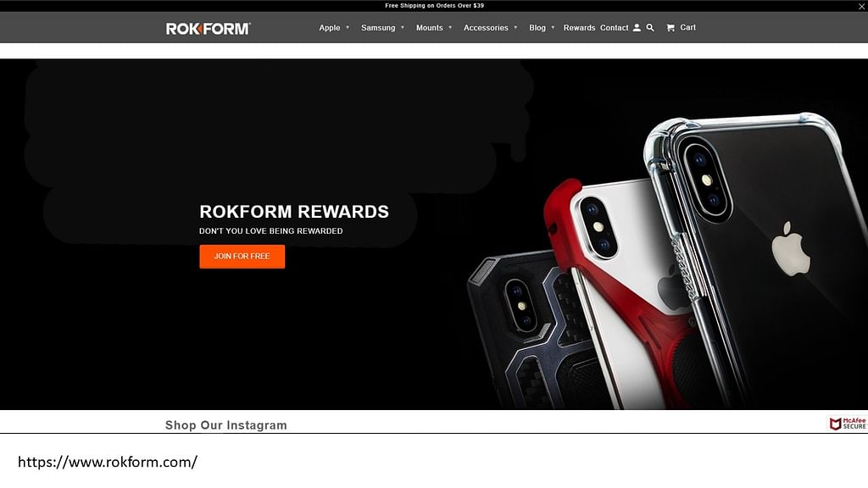Open the Contact menu item
The image size is (868, 488).
click(614, 28)
